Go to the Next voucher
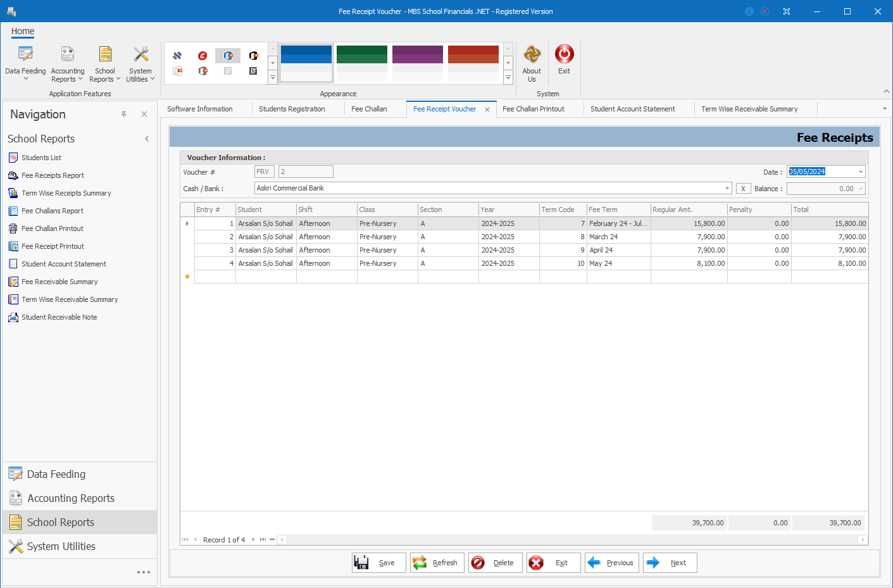This screenshot has width=893, height=588. 670,563
